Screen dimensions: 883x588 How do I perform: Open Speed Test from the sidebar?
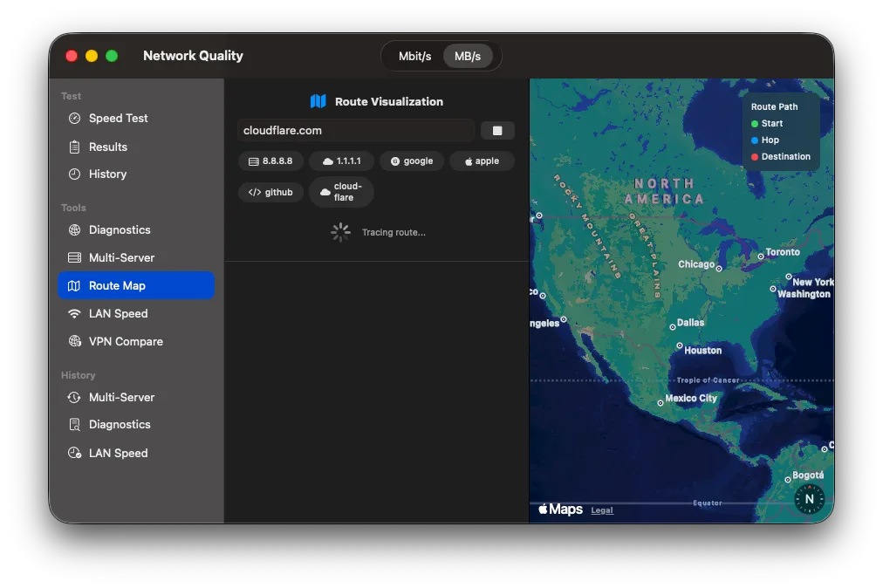pyautogui.click(x=136, y=119)
